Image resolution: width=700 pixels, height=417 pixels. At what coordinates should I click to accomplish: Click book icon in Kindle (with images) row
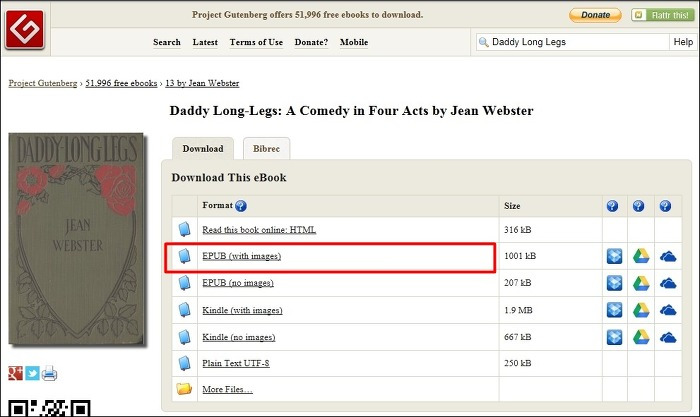[x=184, y=310]
